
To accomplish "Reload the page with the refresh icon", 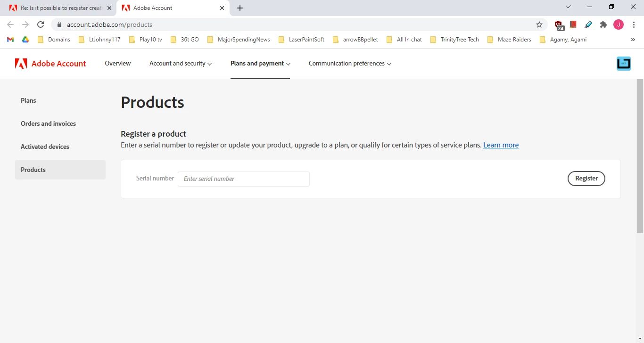I will tap(41, 24).
